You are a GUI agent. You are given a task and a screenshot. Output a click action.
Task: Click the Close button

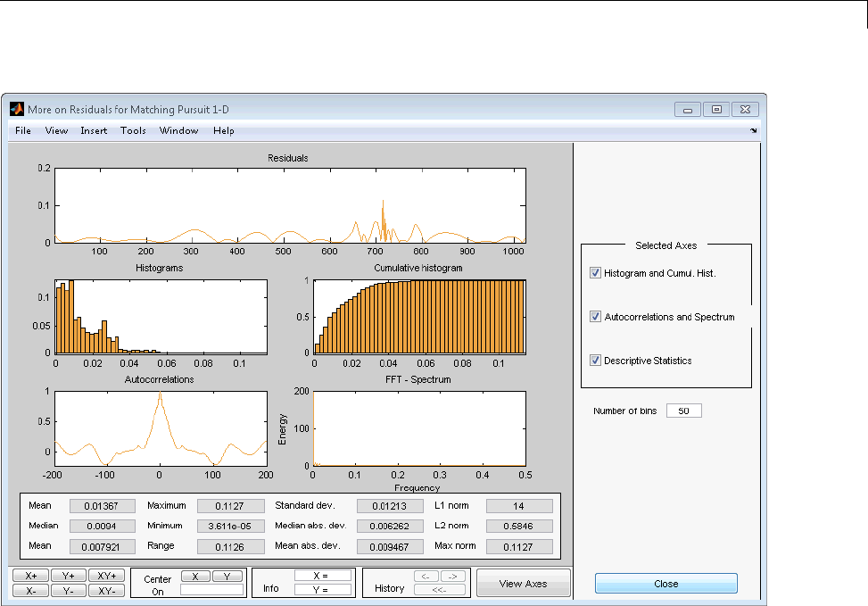[x=665, y=584]
